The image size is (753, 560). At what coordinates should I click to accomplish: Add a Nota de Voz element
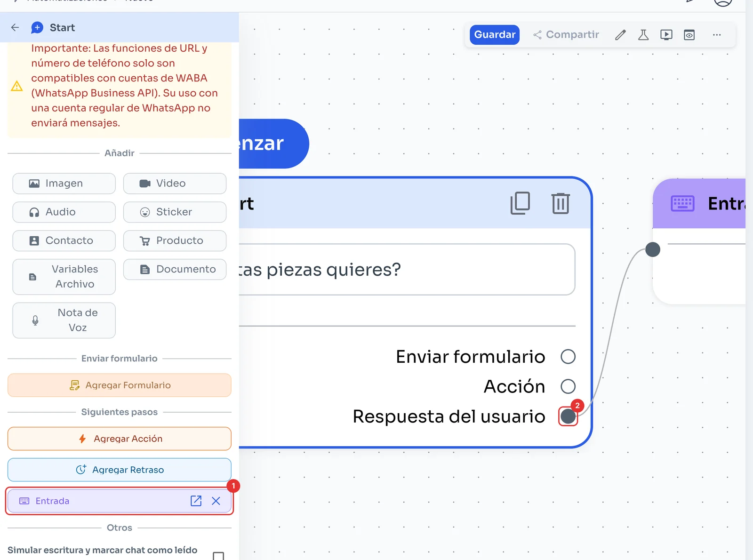64,320
